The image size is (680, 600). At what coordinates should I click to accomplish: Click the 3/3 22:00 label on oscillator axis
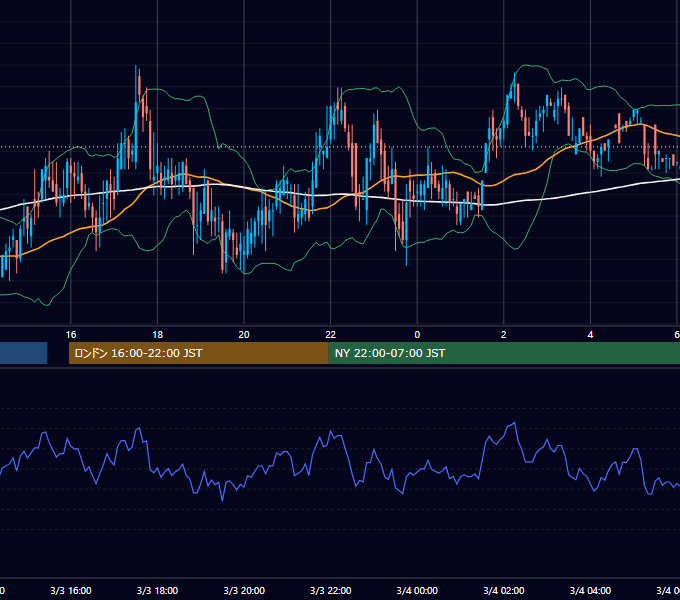(x=330, y=590)
